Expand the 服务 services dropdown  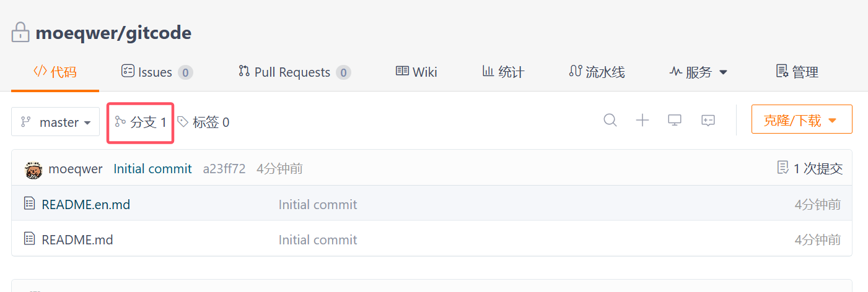coord(698,72)
